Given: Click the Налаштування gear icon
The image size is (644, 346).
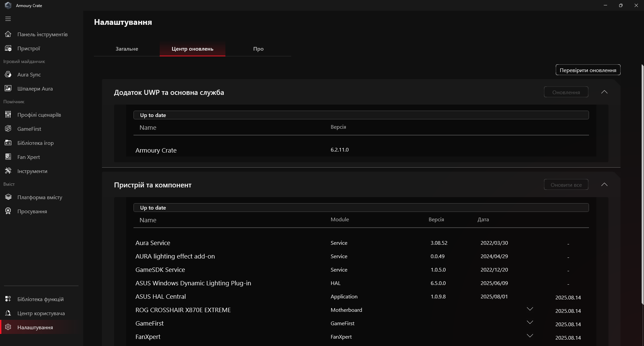Looking at the screenshot, I should [8, 327].
